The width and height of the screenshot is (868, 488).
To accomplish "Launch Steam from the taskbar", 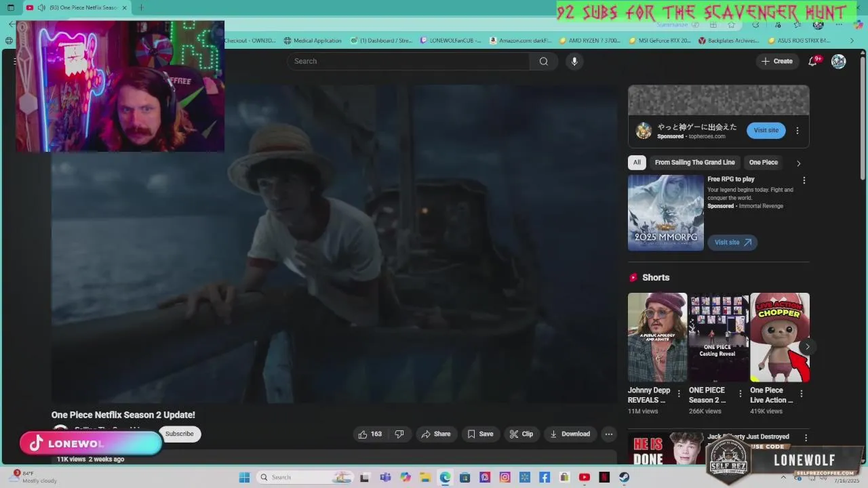I will point(624,477).
